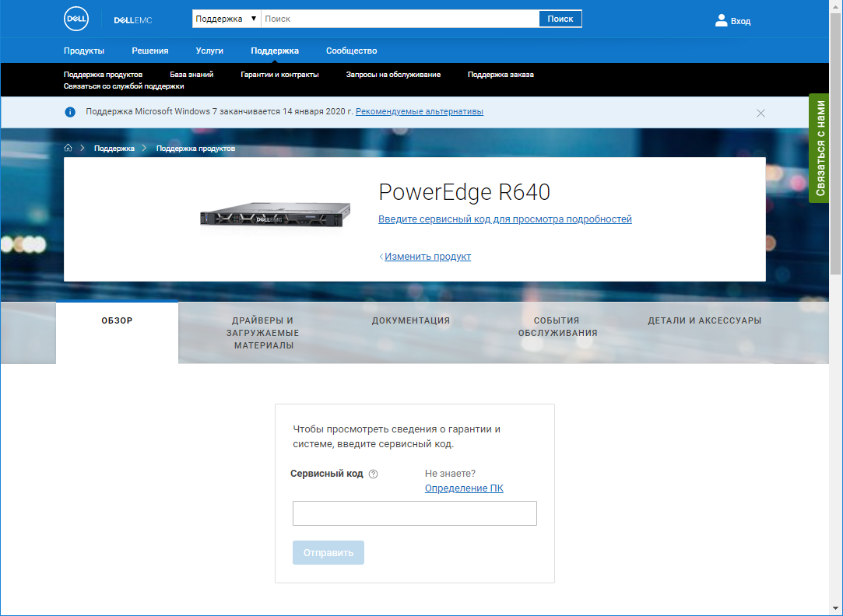Open the Решения menu
This screenshot has height=616, width=843.
tap(150, 51)
